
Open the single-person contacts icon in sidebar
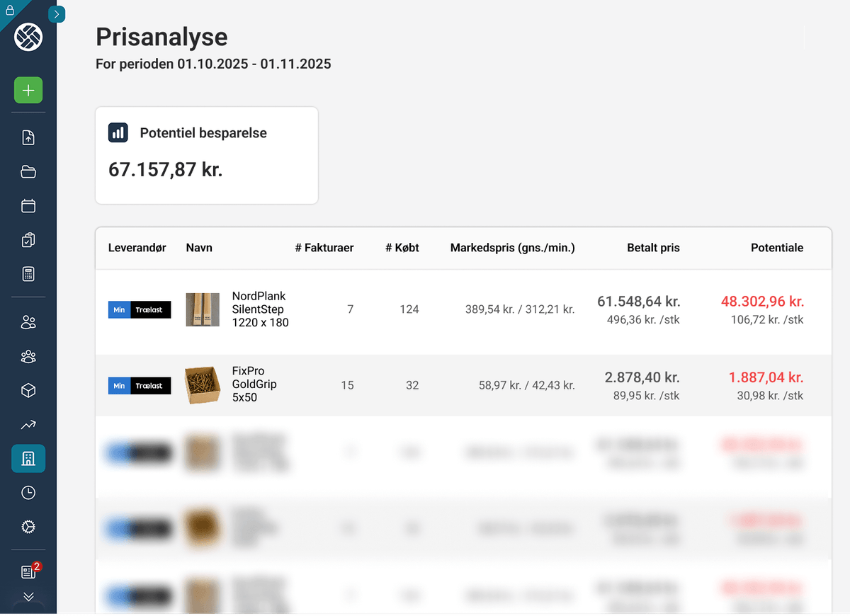click(x=28, y=323)
